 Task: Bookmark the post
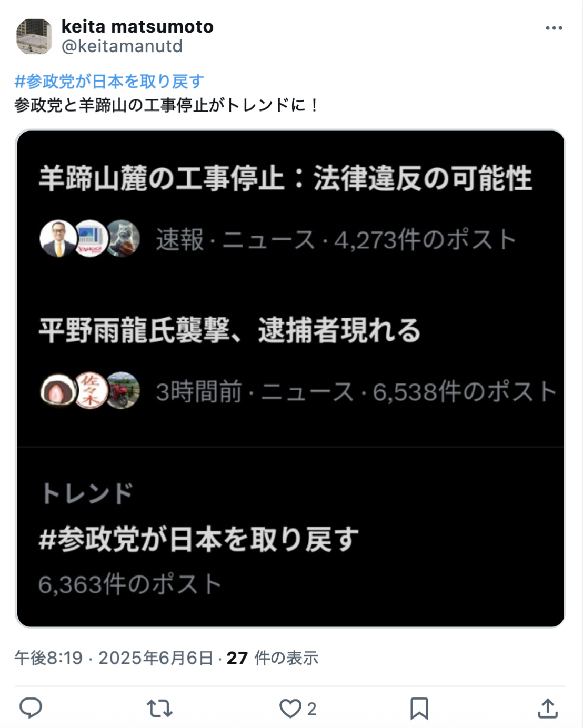419,709
